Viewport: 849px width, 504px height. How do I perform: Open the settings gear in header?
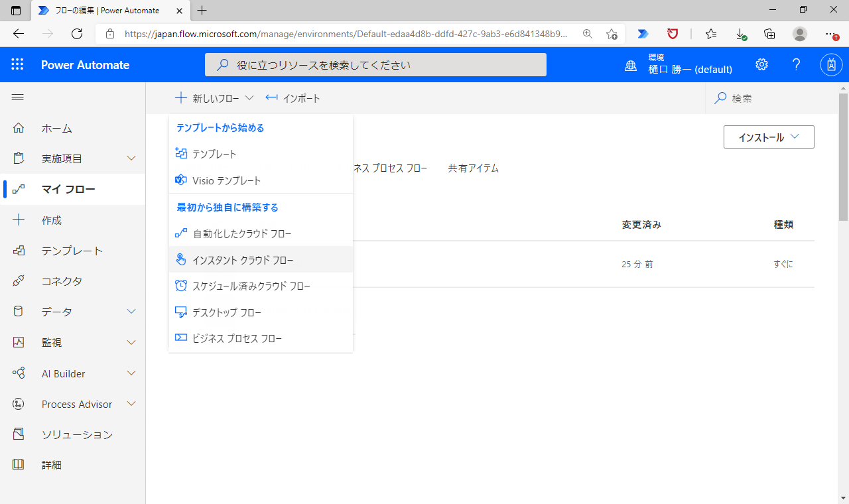761,64
